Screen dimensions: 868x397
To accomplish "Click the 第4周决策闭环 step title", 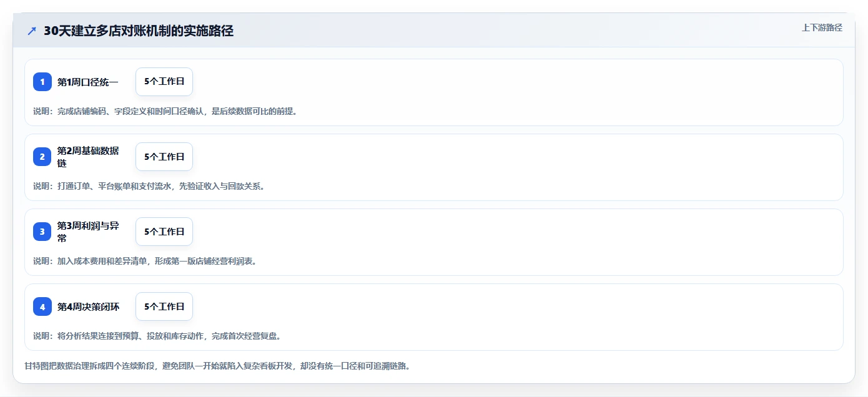I will pyautogui.click(x=88, y=306).
